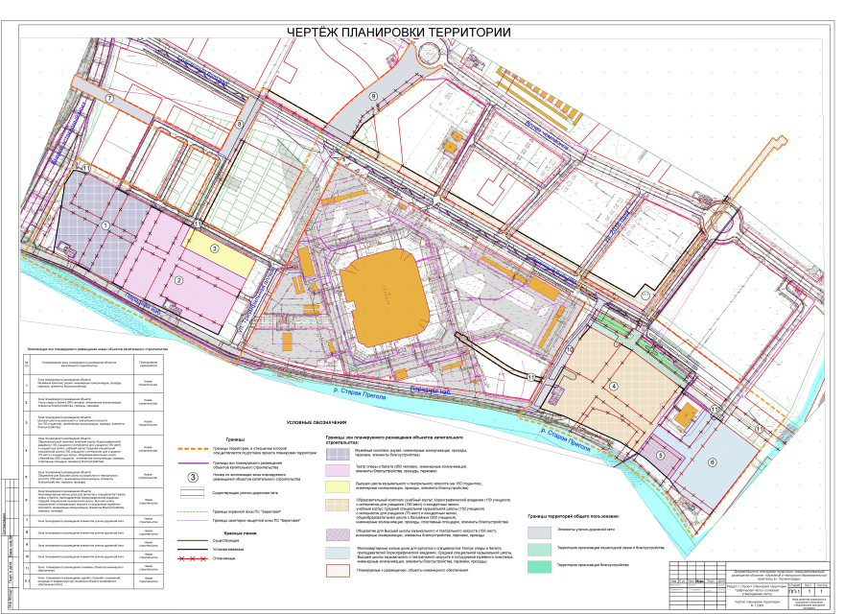Click the pink theatre legend swatch
868x614 pixels.
(339, 470)
